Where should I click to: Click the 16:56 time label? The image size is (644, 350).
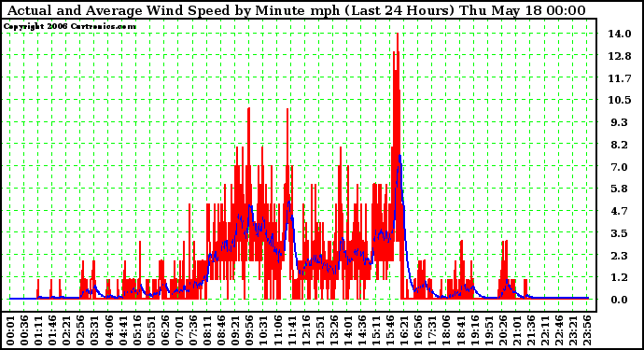418,330
